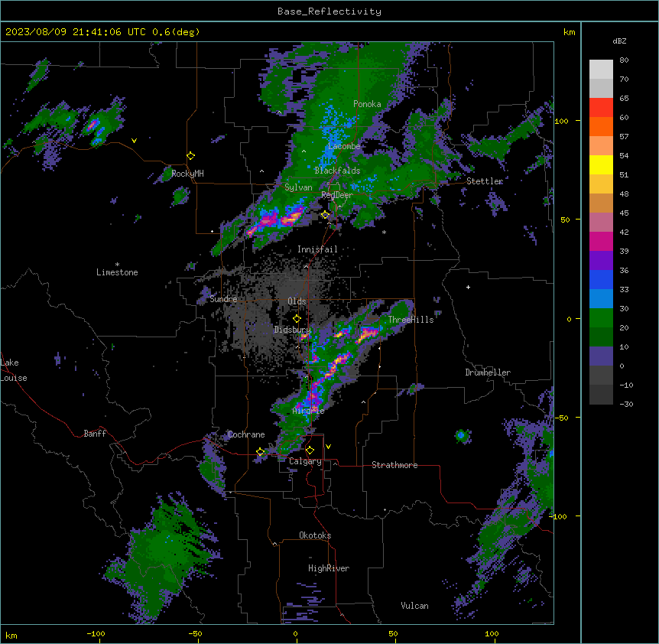
Task: Click the Olds label
Action: (297, 301)
